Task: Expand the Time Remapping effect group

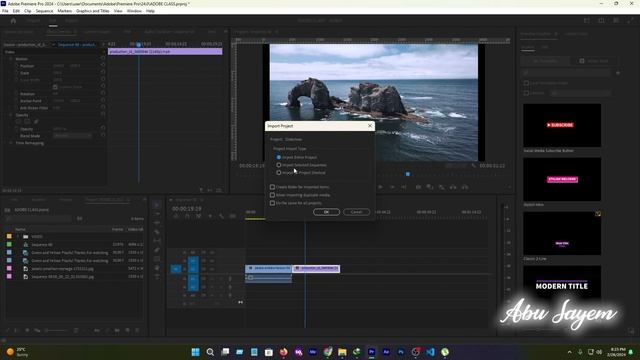Action: pos(11,143)
